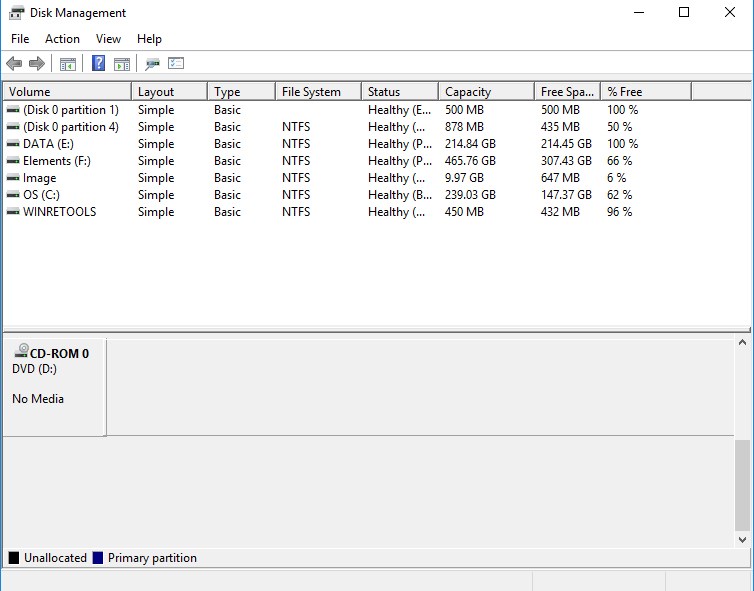Open Help via blue question mark icon
The image size is (754, 591).
tap(98, 63)
